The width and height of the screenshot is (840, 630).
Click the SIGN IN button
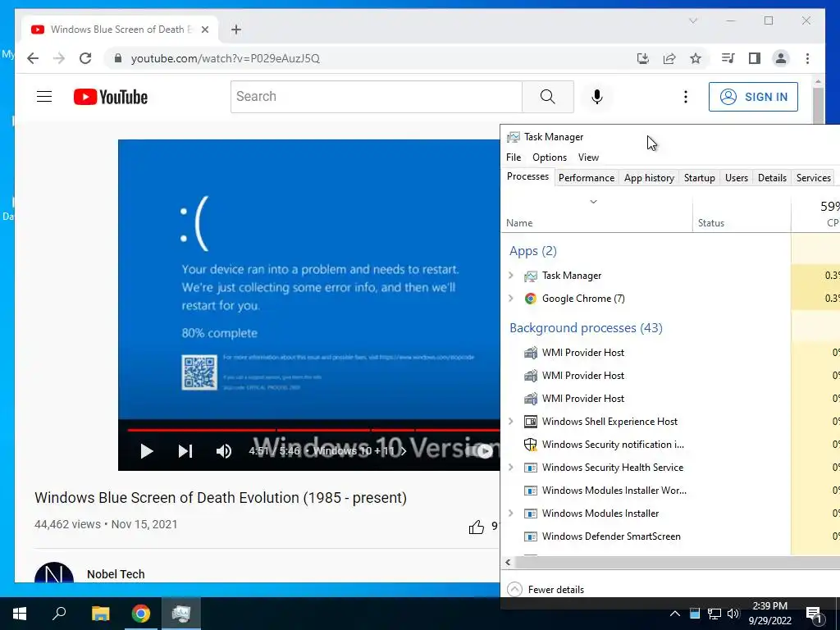click(x=753, y=97)
